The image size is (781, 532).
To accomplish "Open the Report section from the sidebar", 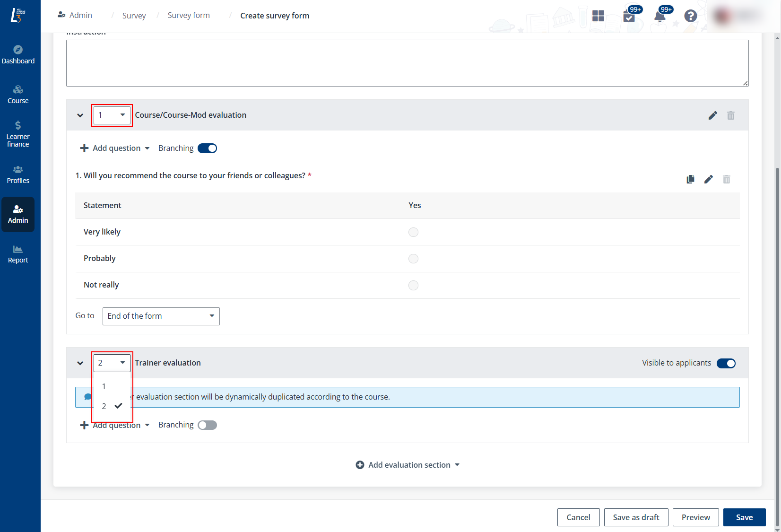I will click(x=18, y=254).
